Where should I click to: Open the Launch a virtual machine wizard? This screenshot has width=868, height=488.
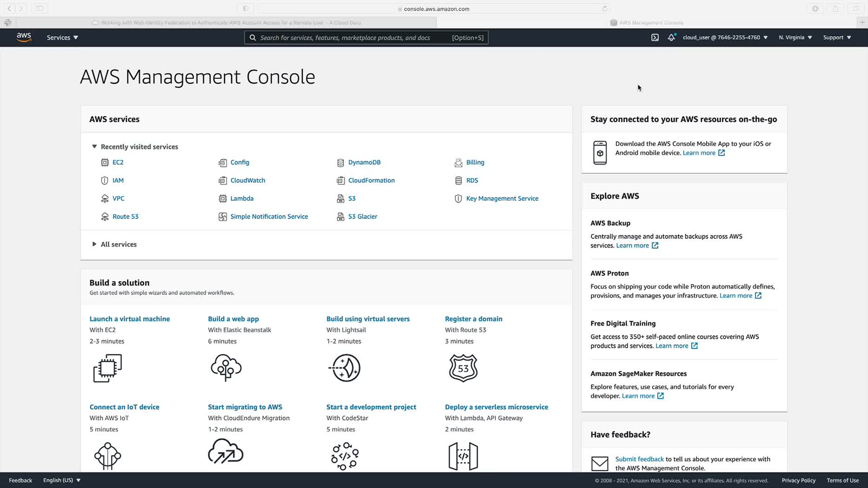pos(130,319)
